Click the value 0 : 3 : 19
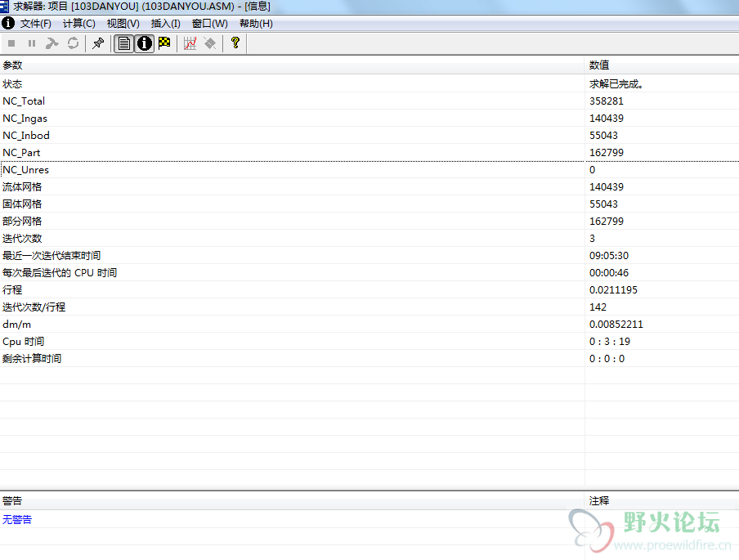 pyautogui.click(x=609, y=341)
